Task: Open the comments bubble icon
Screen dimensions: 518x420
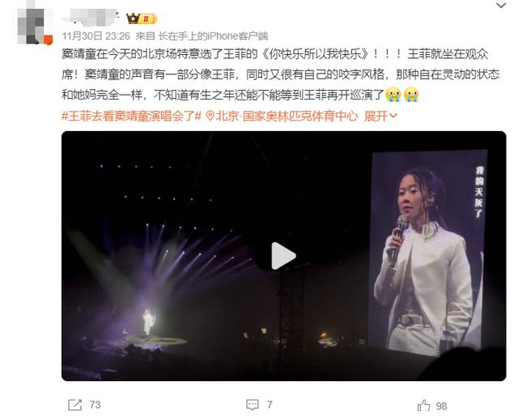Action: click(253, 405)
